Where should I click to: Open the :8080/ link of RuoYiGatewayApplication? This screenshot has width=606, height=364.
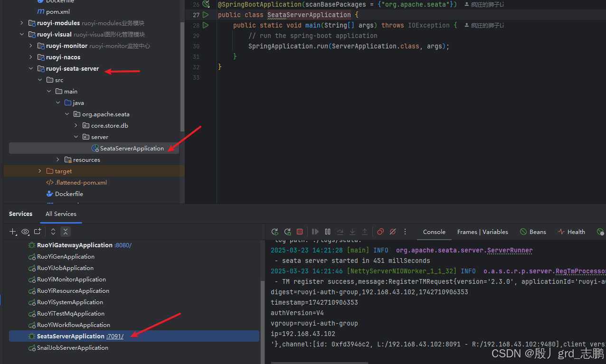click(123, 245)
